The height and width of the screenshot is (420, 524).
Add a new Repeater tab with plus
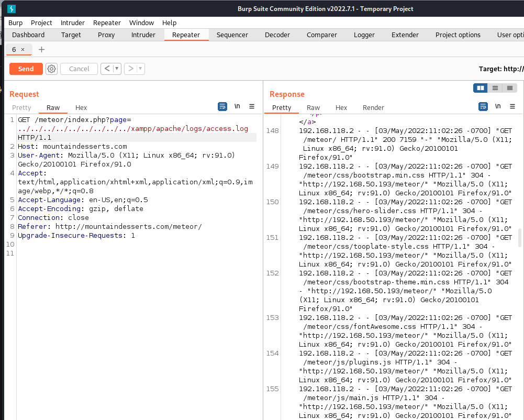coord(41,50)
